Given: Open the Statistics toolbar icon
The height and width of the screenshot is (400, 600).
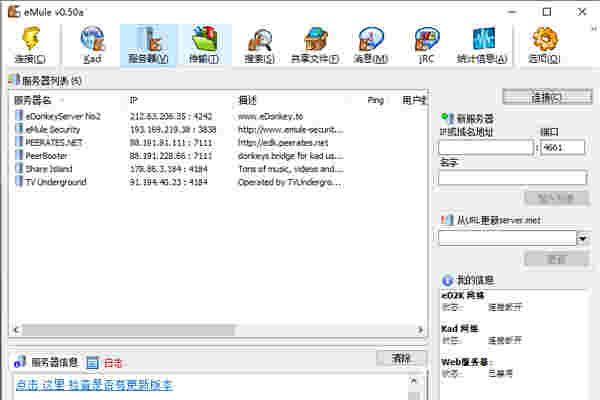Looking at the screenshot, I should pyautogui.click(x=483, y=39).
